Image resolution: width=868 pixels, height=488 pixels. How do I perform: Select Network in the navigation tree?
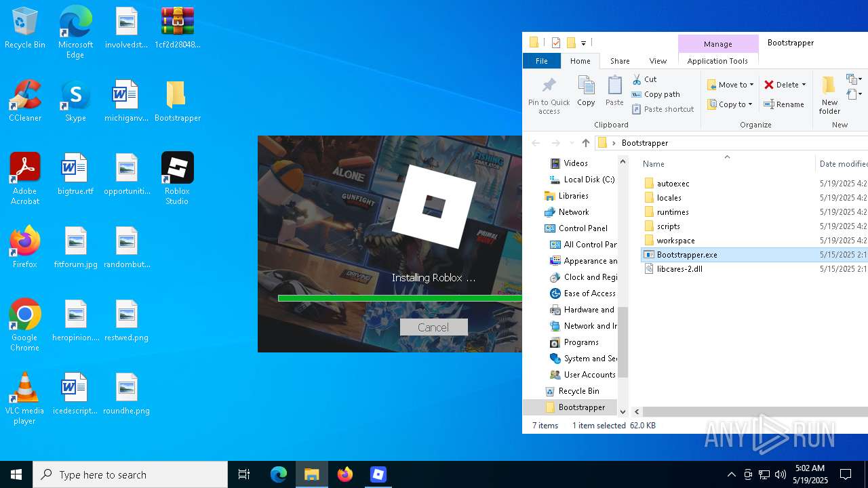567,212
